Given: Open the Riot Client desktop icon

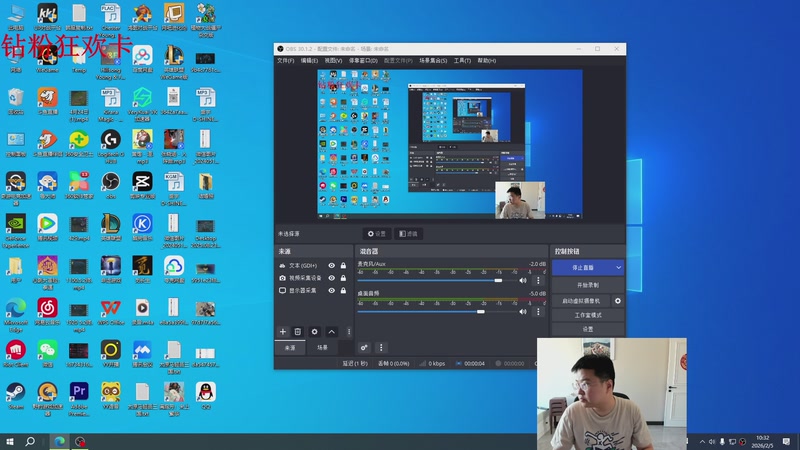Looking at the screenshot, I should tap(16, 353).
